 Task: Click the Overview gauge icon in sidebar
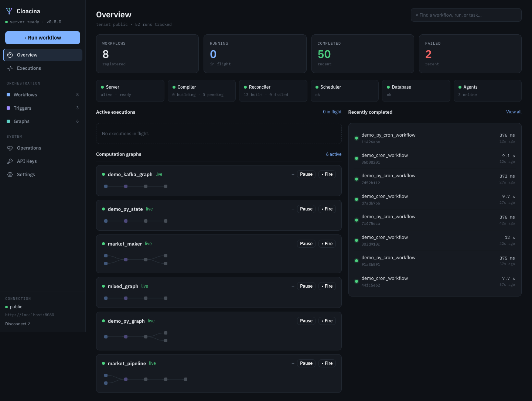click(10, 55)
